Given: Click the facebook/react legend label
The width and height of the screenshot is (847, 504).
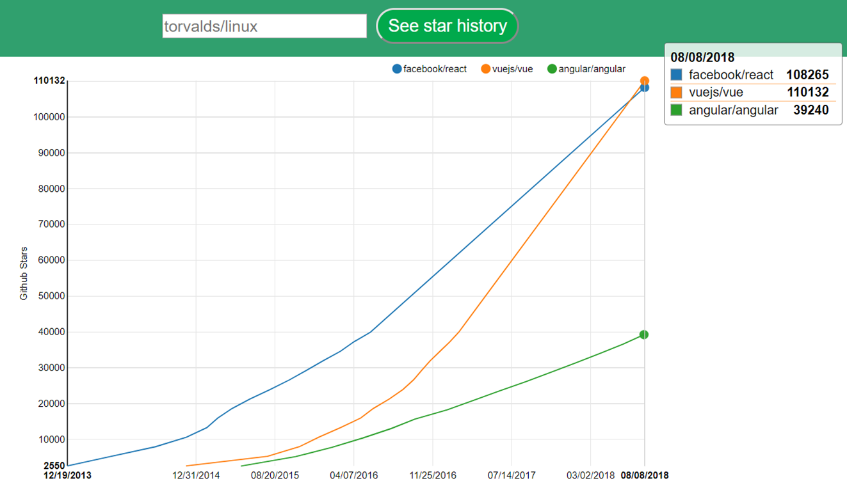Looking at the screenshot, I should point(435,69).
